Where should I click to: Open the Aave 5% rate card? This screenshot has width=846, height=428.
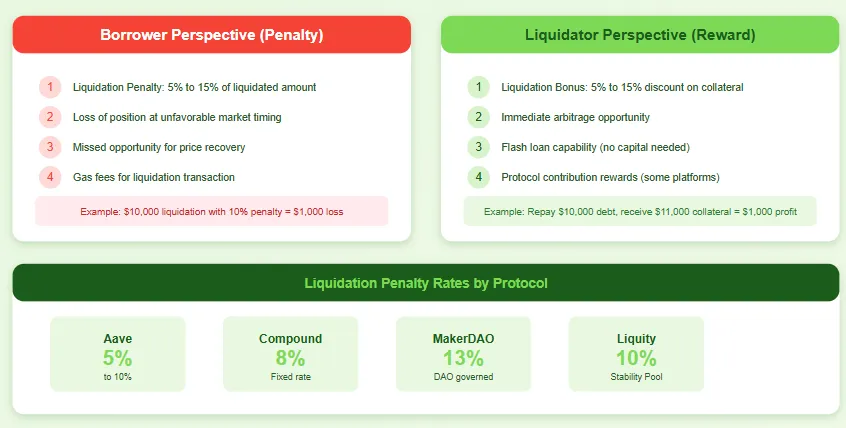pos(118,354)
